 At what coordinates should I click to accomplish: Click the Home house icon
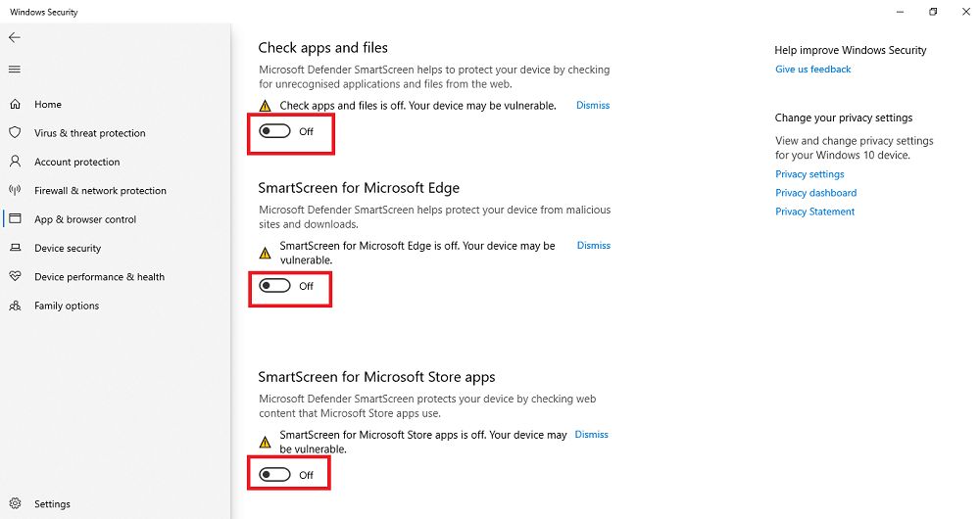(15, 104)
